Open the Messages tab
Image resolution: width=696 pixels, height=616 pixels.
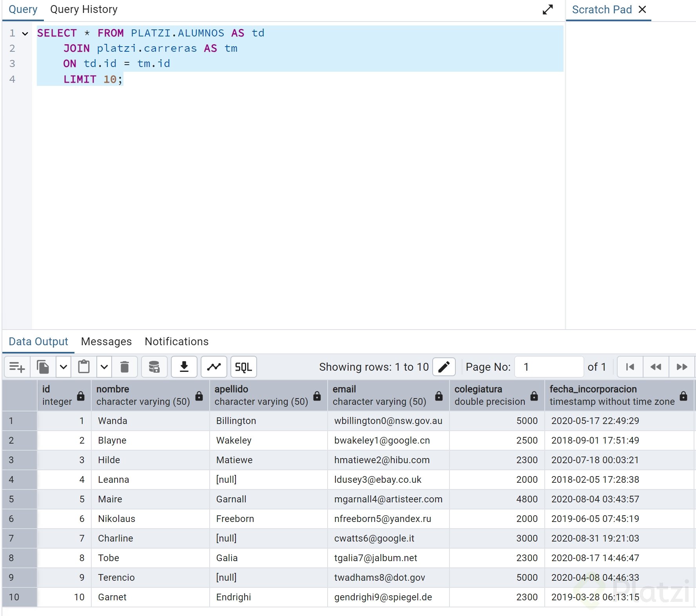point(106,342)
